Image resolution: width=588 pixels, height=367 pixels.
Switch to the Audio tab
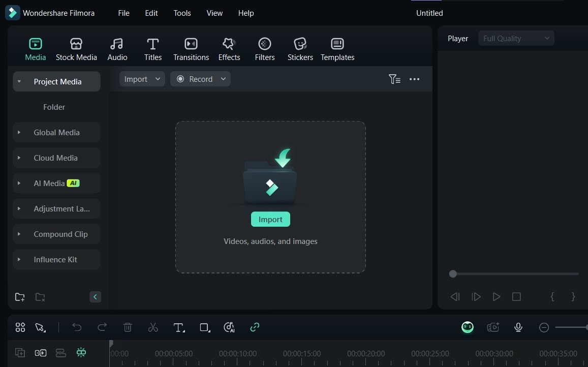117,49
